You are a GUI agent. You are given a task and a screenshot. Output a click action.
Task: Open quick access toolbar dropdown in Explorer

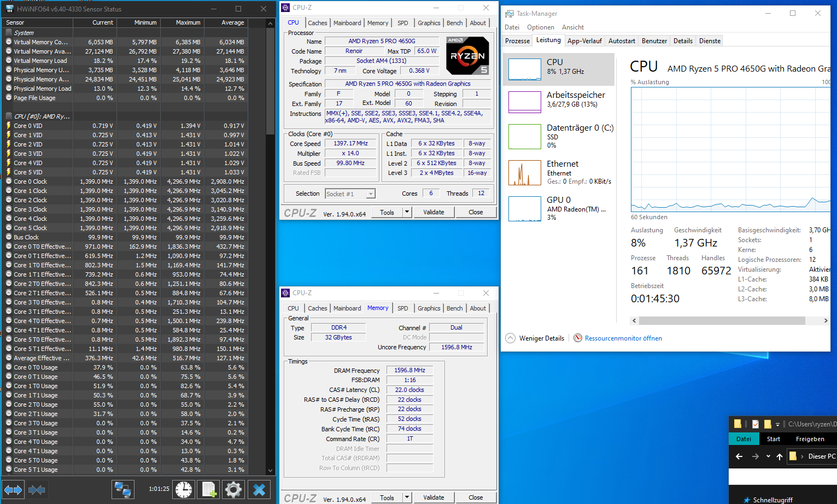pyautogui.click(x=777, y=424)
